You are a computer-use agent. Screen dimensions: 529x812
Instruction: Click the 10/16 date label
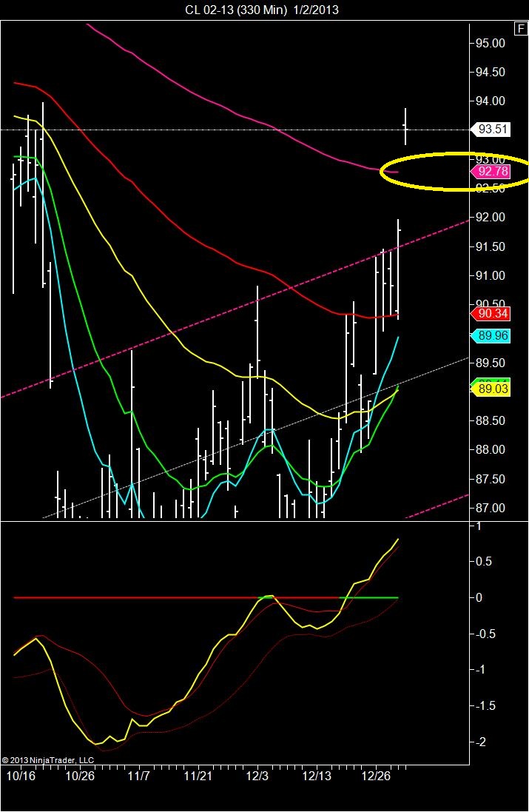point(21,776)
